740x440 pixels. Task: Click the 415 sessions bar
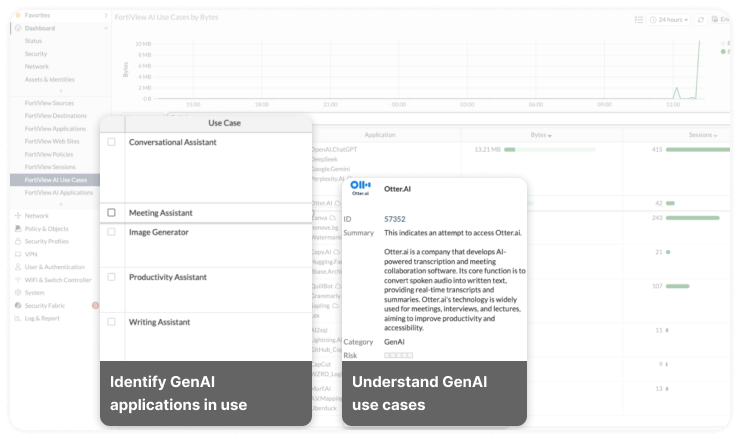point(698,150)
